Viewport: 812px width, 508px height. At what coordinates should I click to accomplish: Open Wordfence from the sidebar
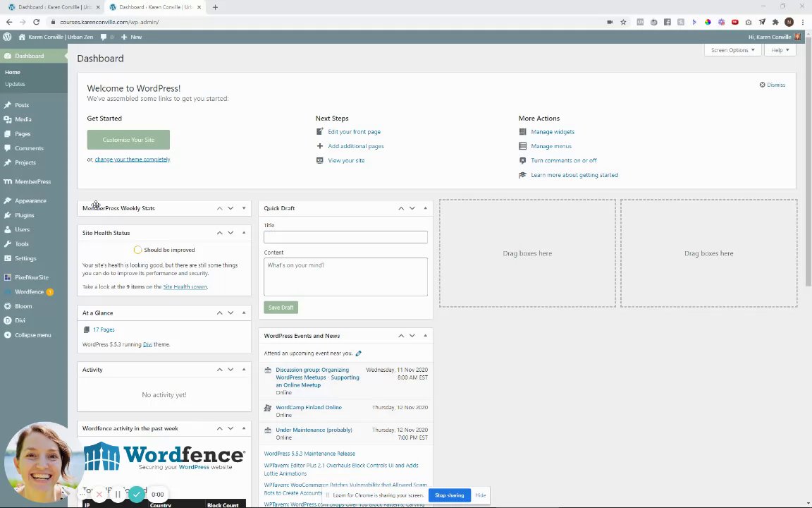coord(29,292)
